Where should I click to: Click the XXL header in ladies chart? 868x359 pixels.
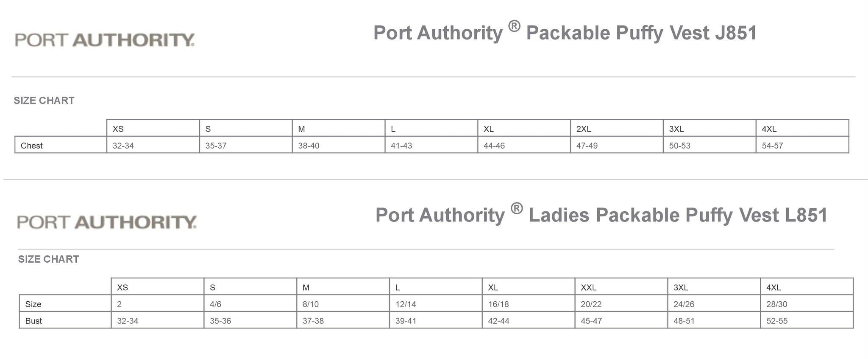click(621, 287)
